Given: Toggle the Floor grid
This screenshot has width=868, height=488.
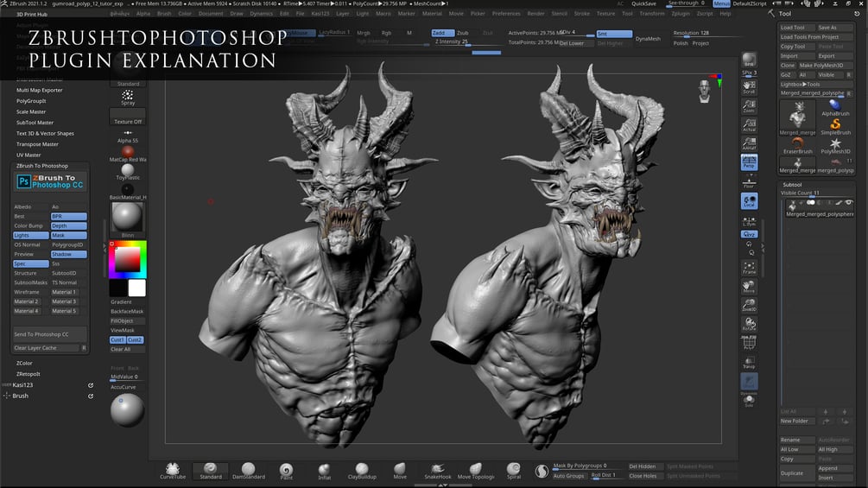Looking at the screenshot, I should pos(749,182).
